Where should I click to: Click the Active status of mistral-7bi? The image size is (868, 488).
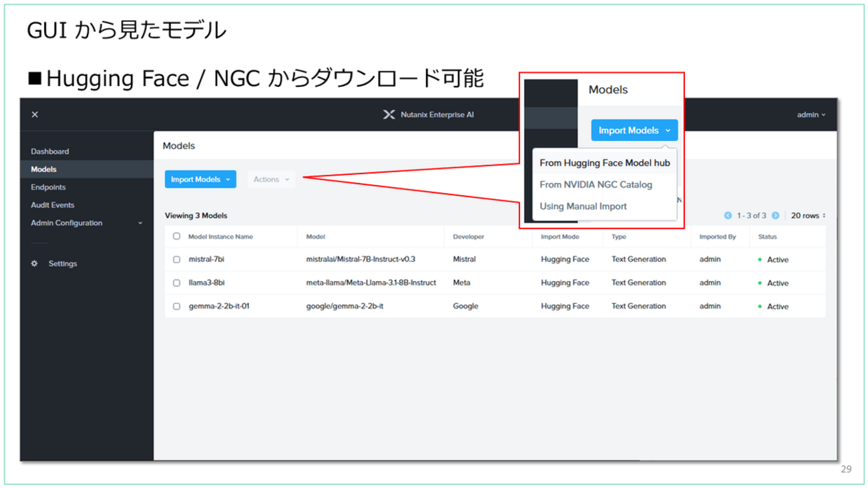774,260
